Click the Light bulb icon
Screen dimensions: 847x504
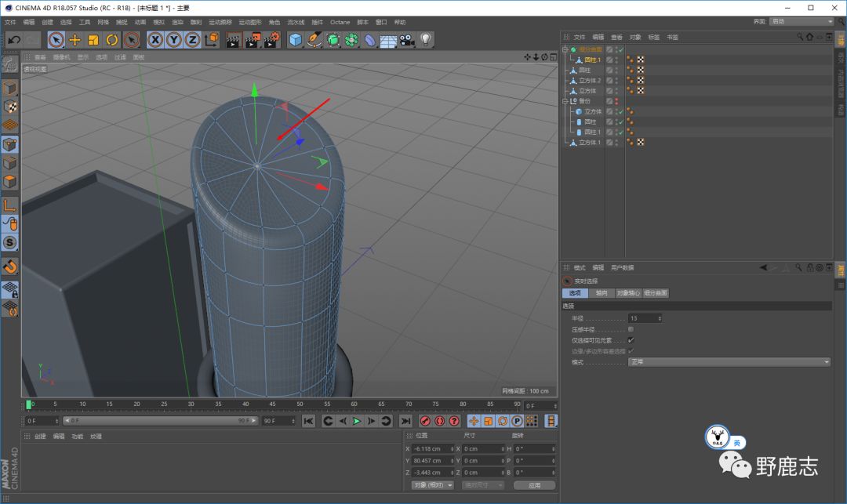click(426, 40)
